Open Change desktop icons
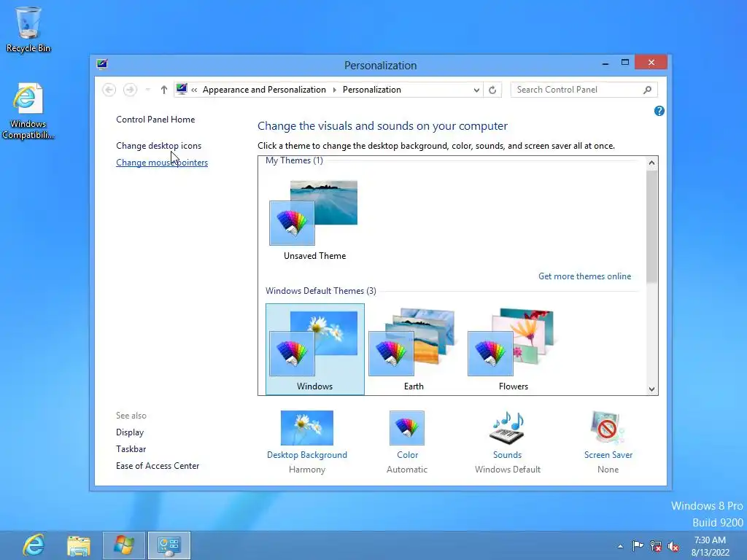 pos(158,146)
